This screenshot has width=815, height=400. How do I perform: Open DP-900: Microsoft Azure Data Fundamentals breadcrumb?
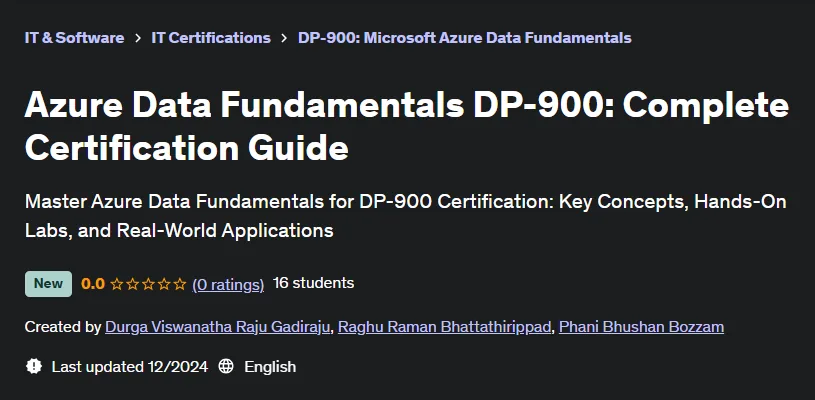(x=465, y=38)
